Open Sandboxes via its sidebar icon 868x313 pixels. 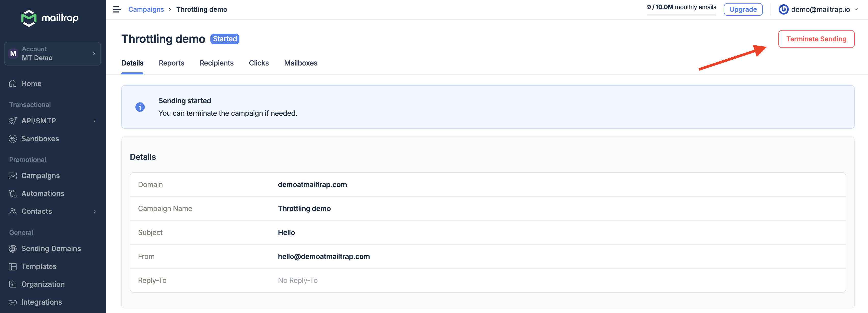13,139
